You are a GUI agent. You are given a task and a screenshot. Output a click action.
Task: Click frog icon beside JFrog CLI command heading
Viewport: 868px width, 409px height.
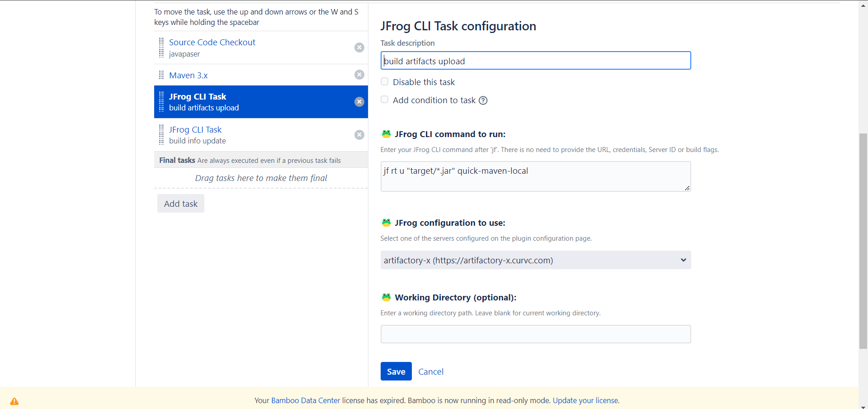(x=386, y=134)
